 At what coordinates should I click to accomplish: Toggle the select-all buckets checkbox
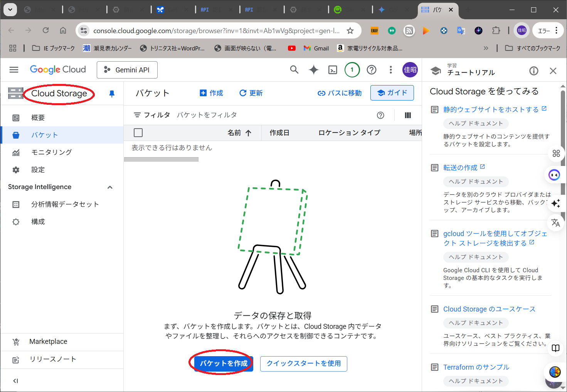click(138, 133)
